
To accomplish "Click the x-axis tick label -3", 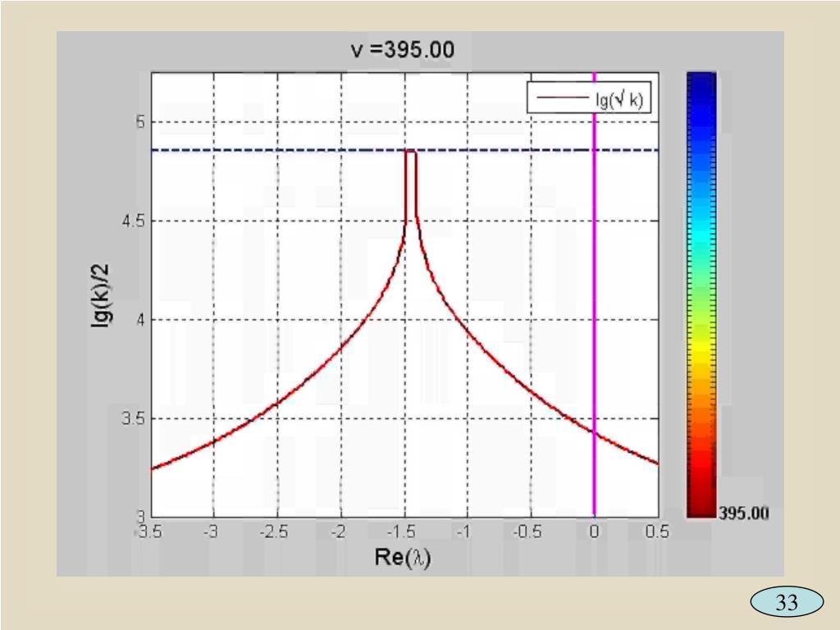I will [x=211, y=532].
